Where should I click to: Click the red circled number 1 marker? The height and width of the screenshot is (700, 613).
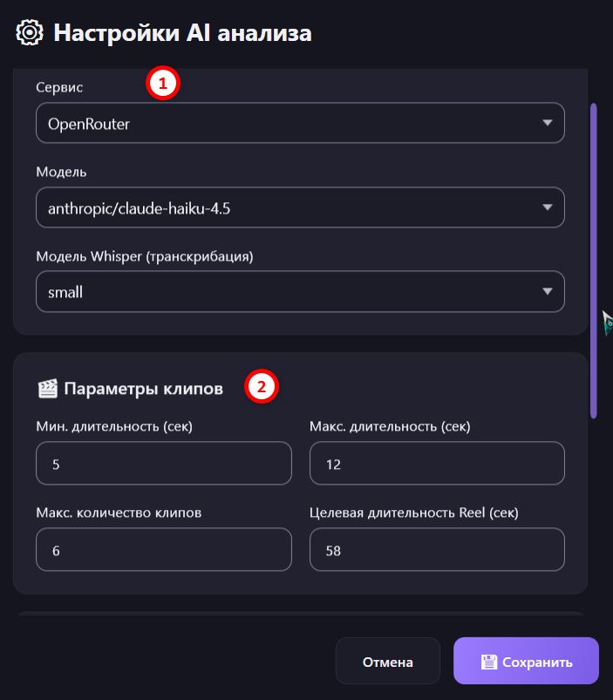tap(162, 83)
